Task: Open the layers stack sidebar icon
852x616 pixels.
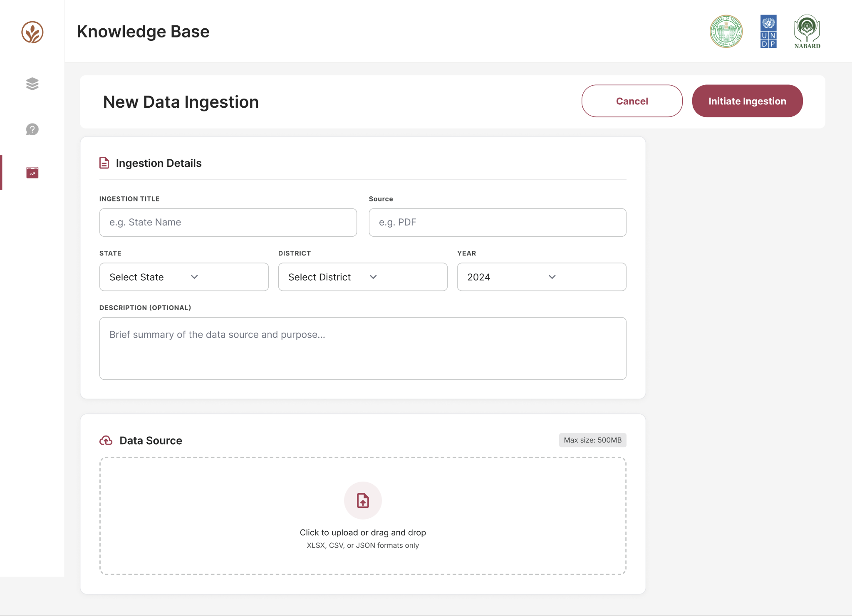Action: (32, 84)
